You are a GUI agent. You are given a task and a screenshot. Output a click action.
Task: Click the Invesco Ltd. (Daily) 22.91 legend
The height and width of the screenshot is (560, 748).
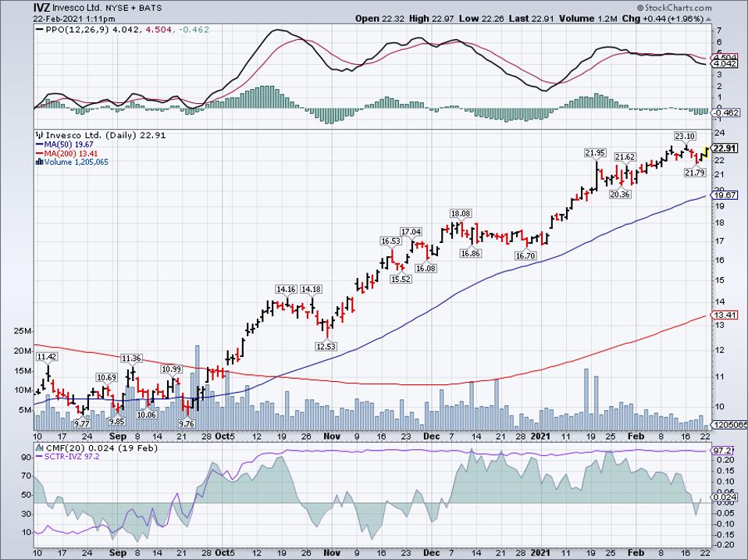(105, 135)
